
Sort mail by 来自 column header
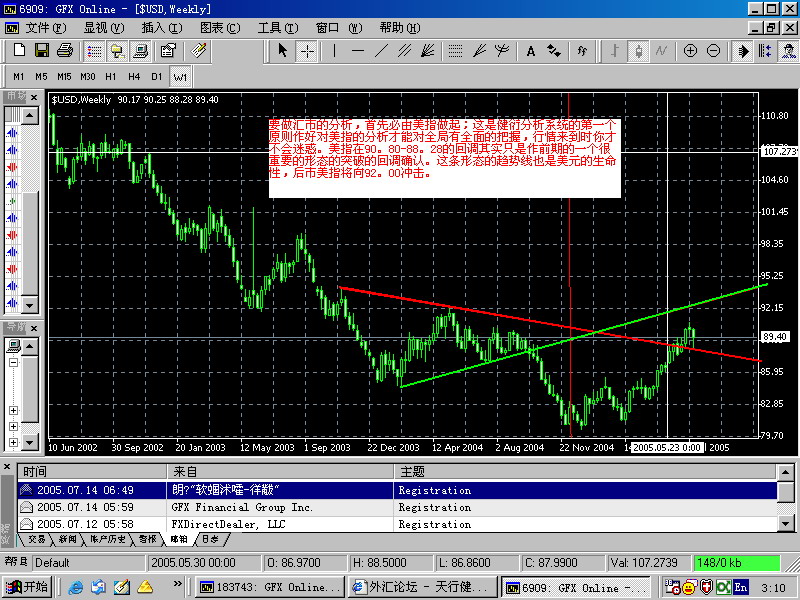[x=280, y=471]
